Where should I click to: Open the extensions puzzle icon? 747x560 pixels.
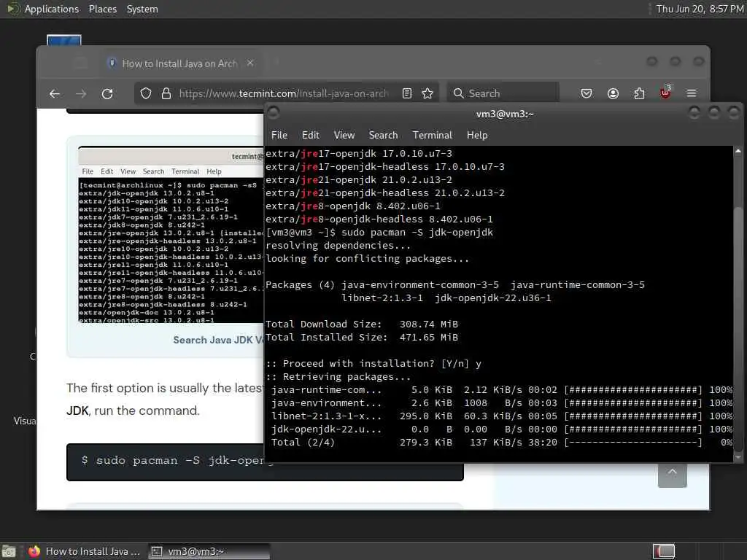[639, 93]
